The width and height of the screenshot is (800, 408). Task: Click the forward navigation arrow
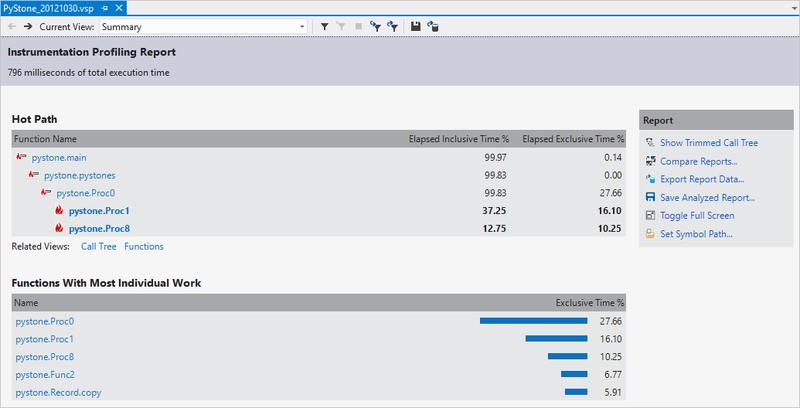(28, 27)
